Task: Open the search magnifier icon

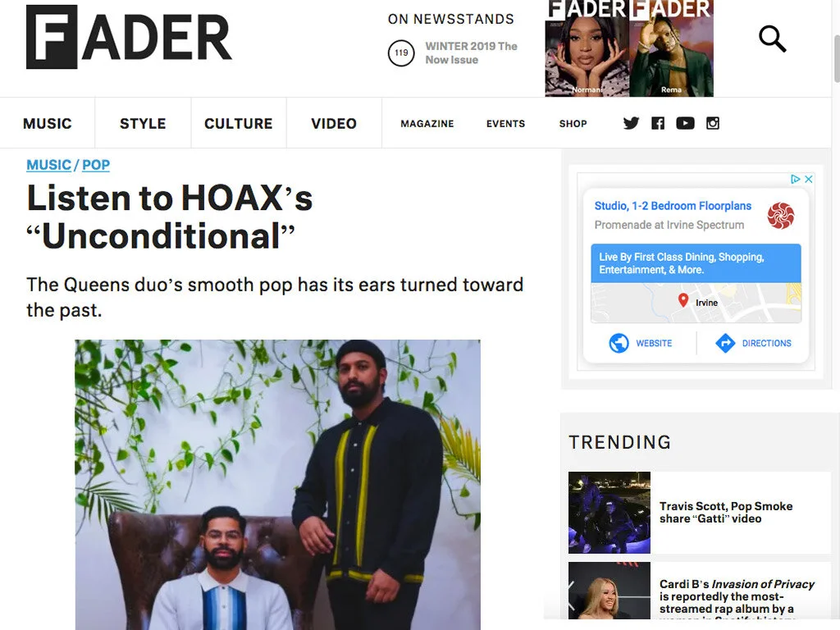Action: (772, 39)
